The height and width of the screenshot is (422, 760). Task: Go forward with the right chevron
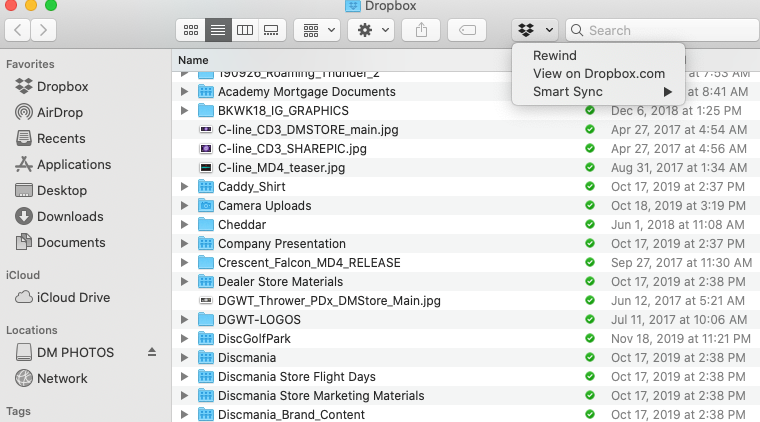[x=44, y=30]
